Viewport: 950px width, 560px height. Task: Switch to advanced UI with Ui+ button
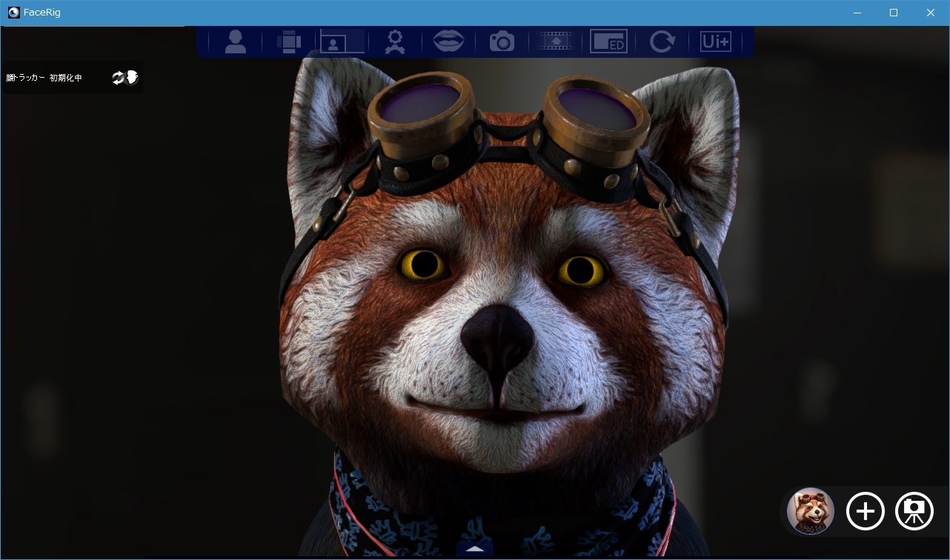tap(715, 41)
